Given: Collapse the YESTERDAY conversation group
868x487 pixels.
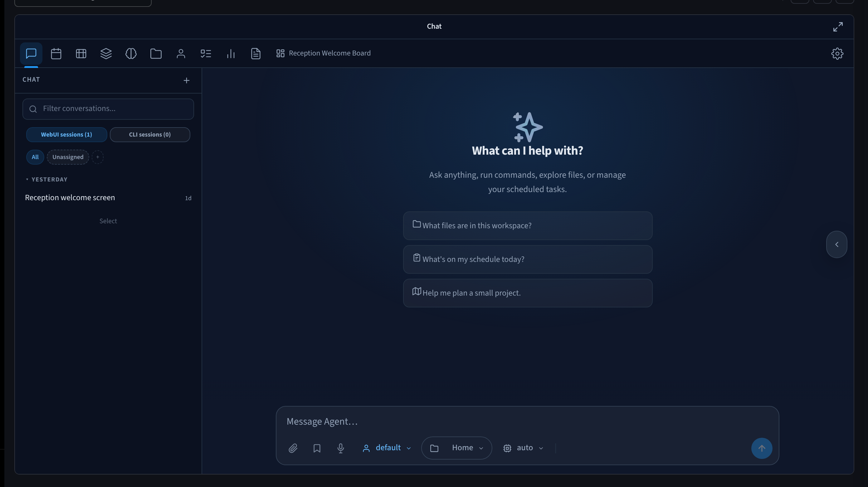Looking at the screenshot, I should [46, 180].
